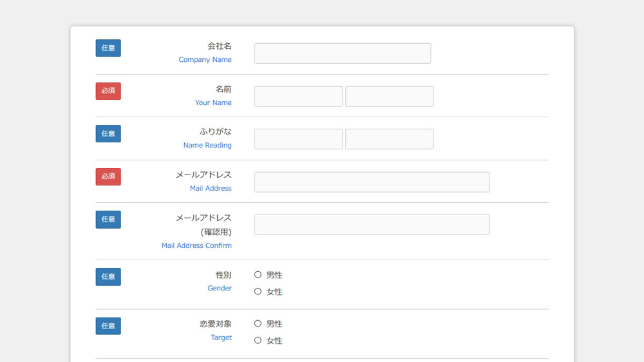
Task: Click the red 必須 badge beside Your Name
Action: pyautogui.click(x=108, y=91)
